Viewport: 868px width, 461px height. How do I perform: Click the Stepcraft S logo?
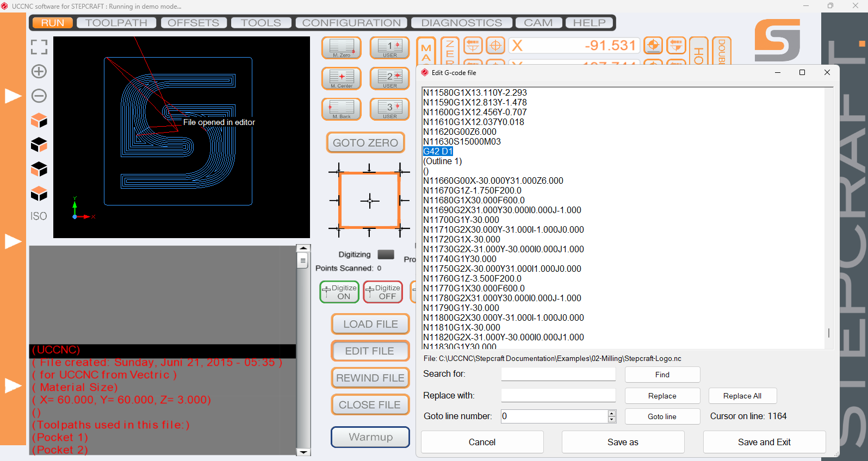777,40
